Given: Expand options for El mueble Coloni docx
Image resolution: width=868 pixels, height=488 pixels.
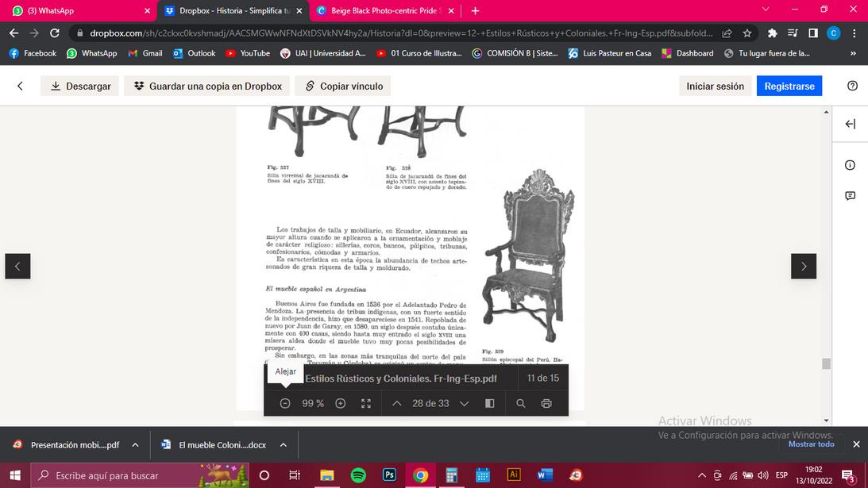Looking at the screenshot, I should pos(284,445).
